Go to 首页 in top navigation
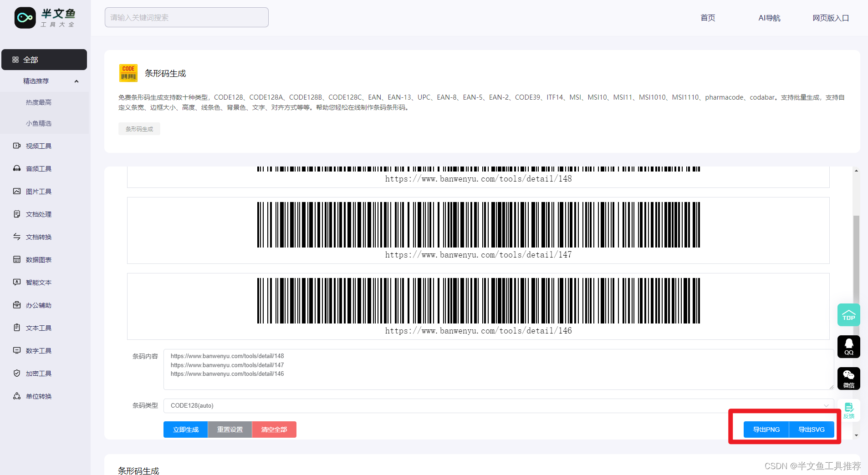 708,18
